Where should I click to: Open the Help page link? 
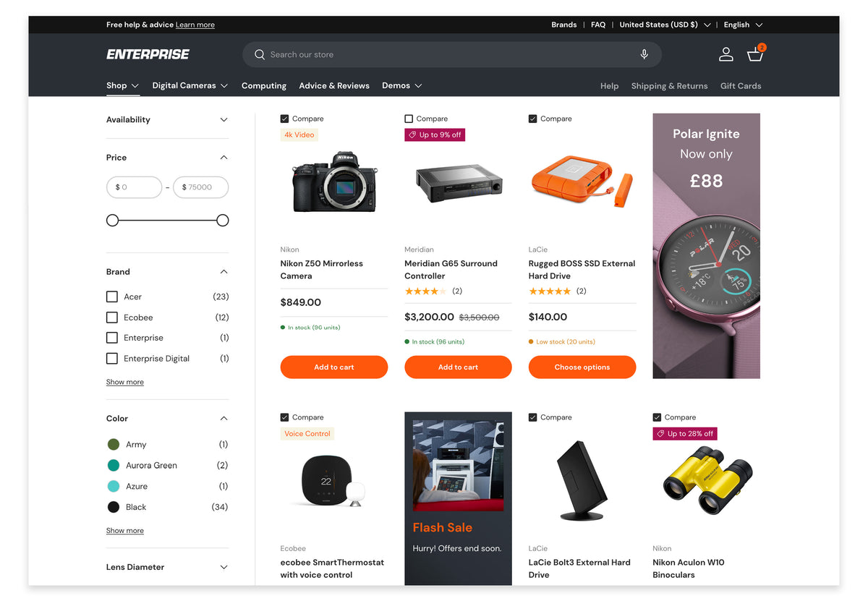coord(609,86)
